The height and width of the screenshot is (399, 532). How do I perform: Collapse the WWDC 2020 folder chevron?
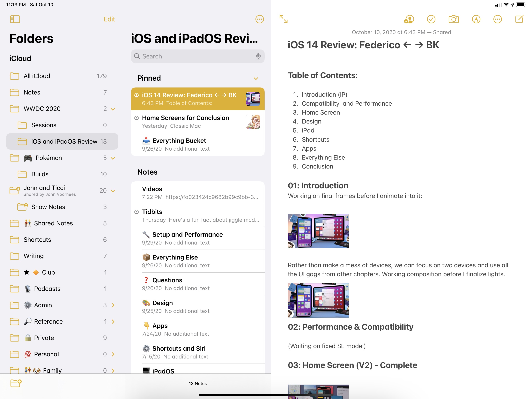[113, 109]
